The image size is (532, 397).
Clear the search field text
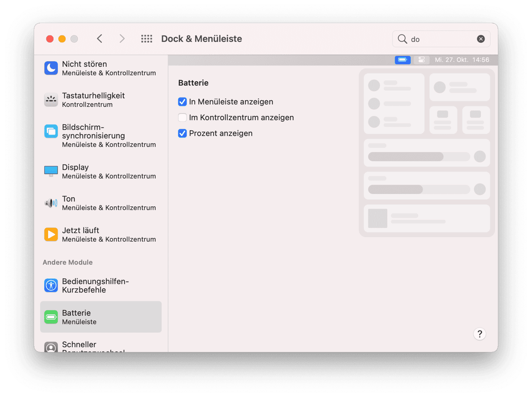point(481,39)
